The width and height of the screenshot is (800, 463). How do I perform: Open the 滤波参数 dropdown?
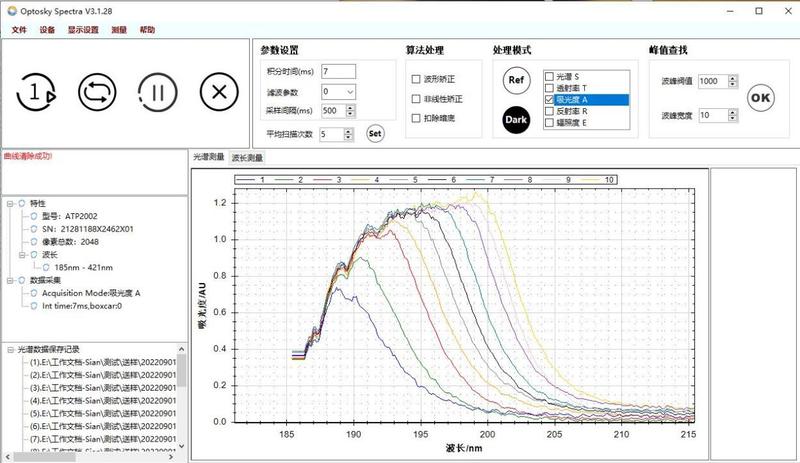(x=351, y=91)
